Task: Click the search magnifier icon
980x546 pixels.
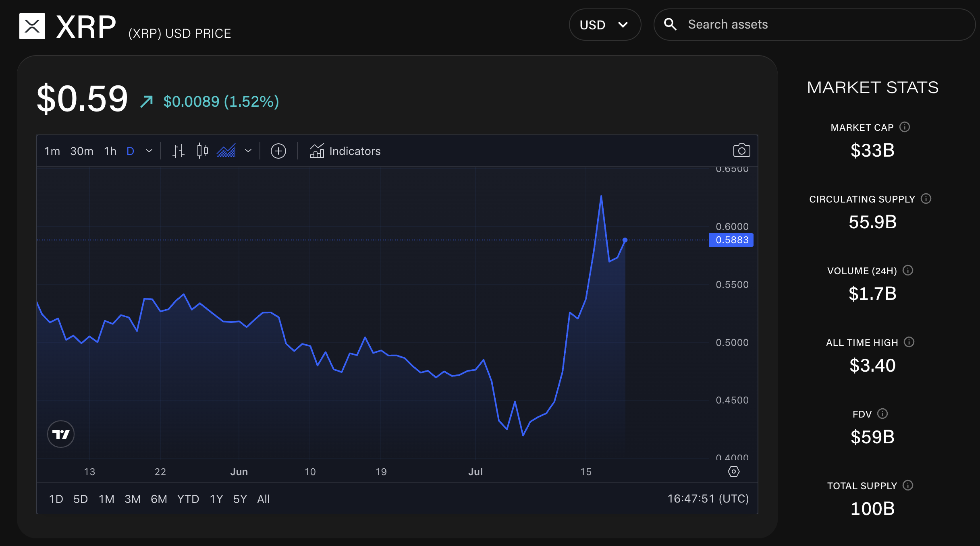Action: 670,24
